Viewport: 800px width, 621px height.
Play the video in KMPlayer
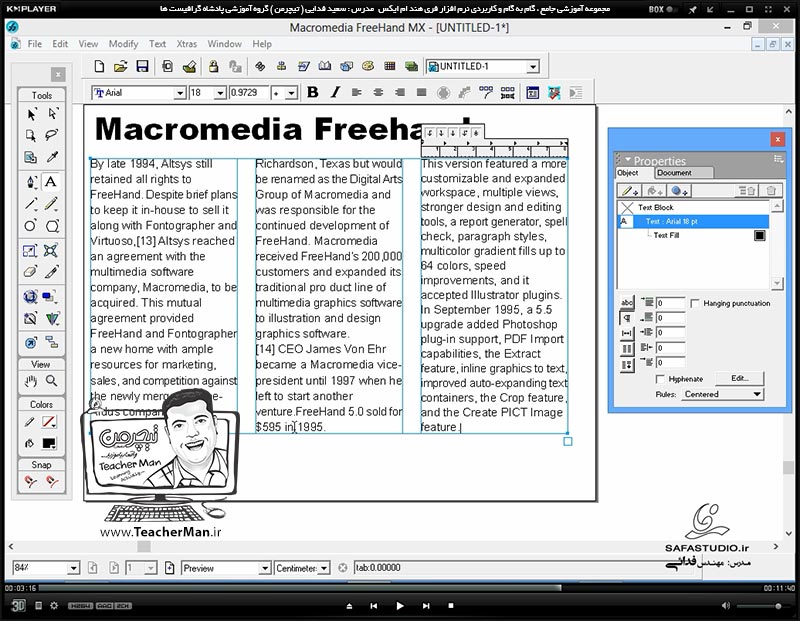(399, 606)
